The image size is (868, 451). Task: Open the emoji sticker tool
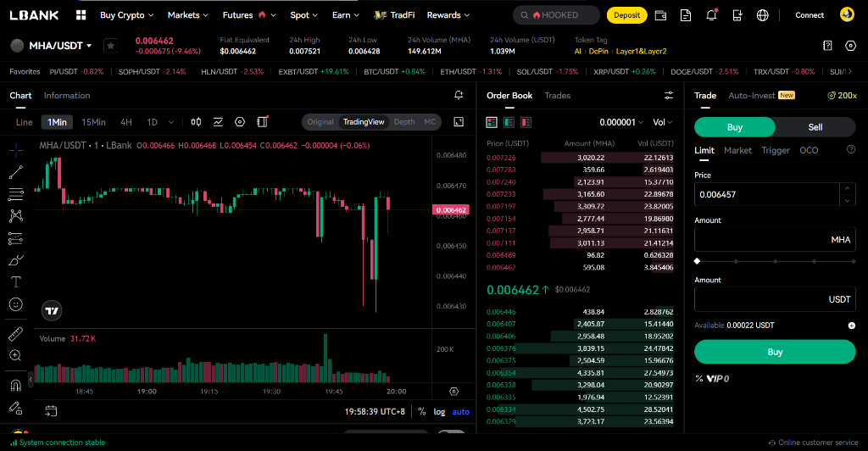click(x=16, y=304)
